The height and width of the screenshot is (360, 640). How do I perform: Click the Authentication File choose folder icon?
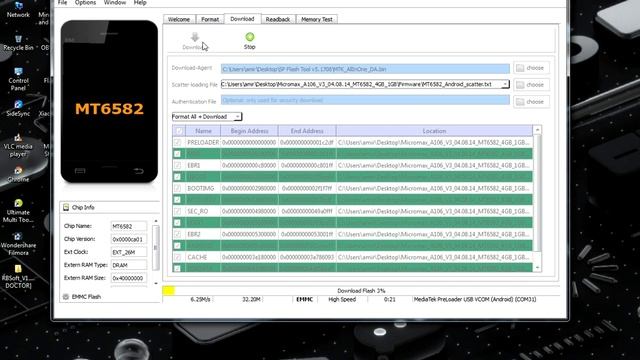pos(520,102)
